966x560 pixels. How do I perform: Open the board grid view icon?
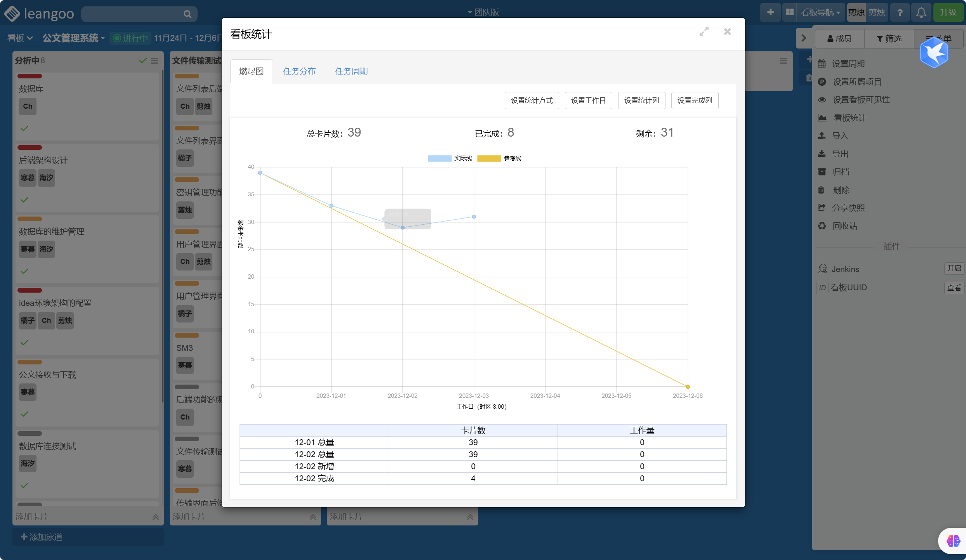(x=789, y=12)
